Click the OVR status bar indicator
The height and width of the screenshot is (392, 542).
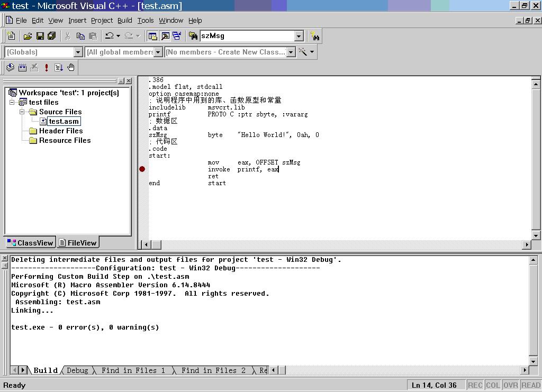tap(511, 385)
